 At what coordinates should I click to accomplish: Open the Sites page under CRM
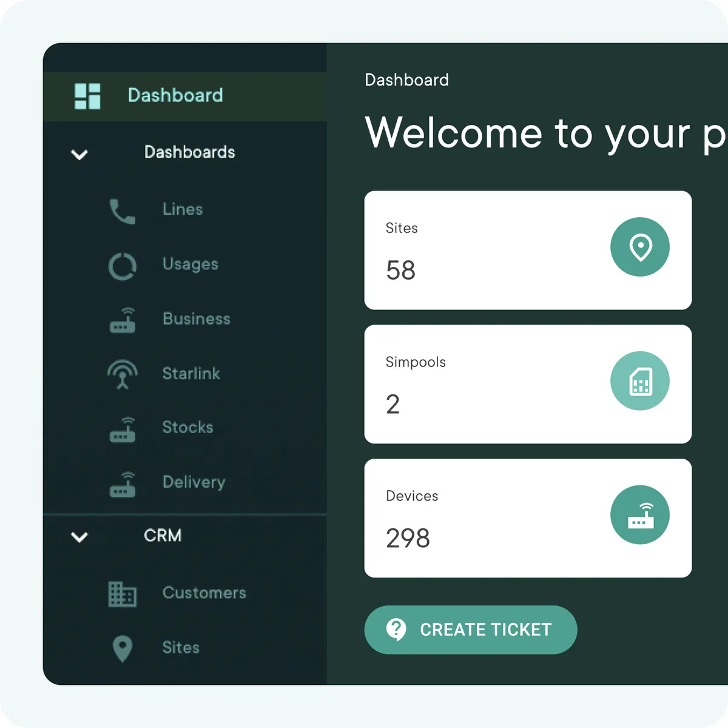click(181, 648)
